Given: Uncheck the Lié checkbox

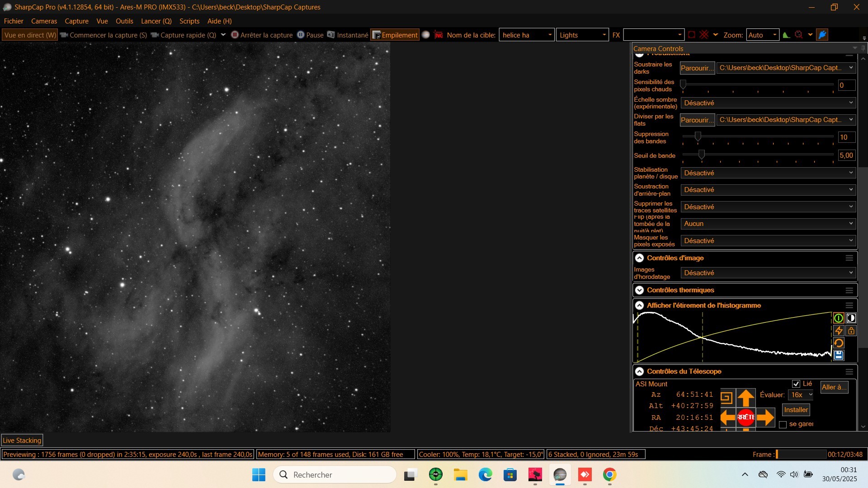Looking at the screenshot, I should tap(796, 384).
